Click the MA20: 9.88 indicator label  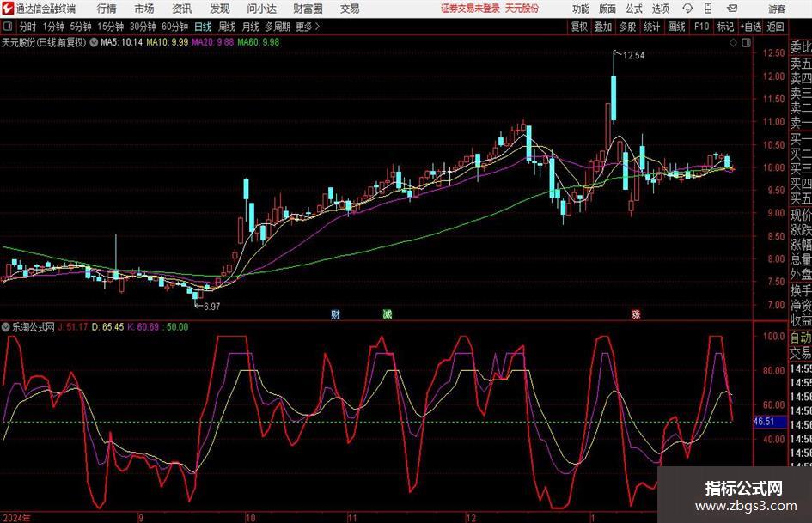click(213, 42)
